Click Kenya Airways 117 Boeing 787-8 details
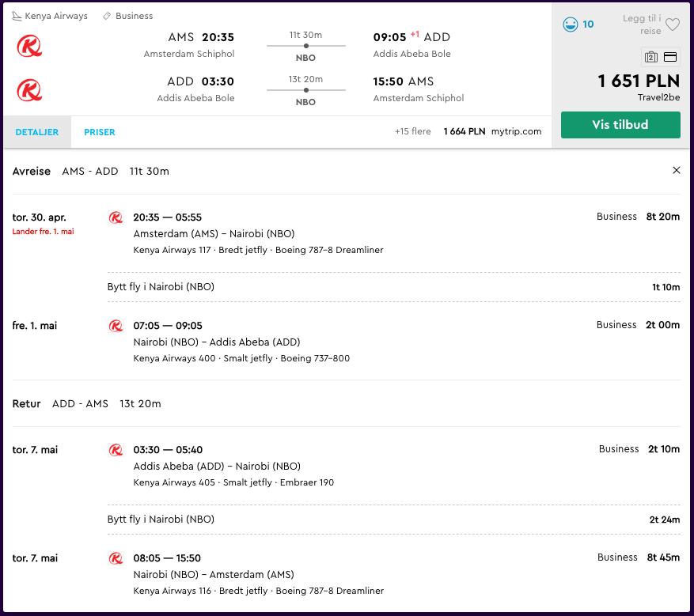The image size is (694, 616). pyautogui.click(x=258, y=250)
